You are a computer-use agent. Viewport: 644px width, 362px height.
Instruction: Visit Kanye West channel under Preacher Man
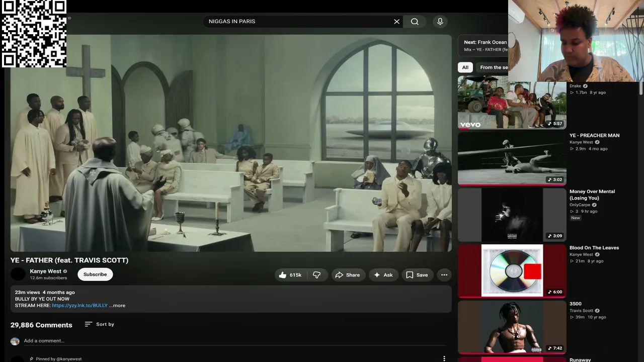[581, 142]
